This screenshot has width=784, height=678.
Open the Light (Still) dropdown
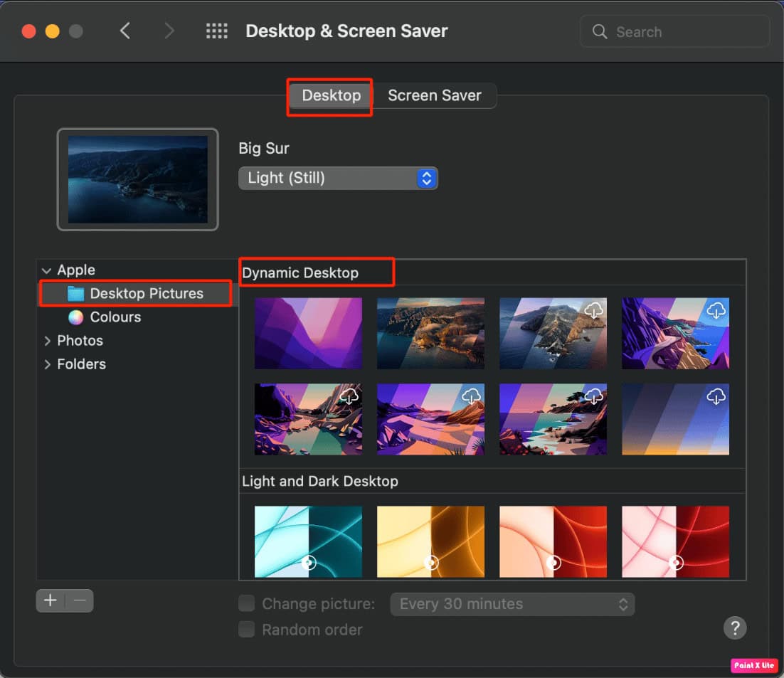[x=338, y=178]
